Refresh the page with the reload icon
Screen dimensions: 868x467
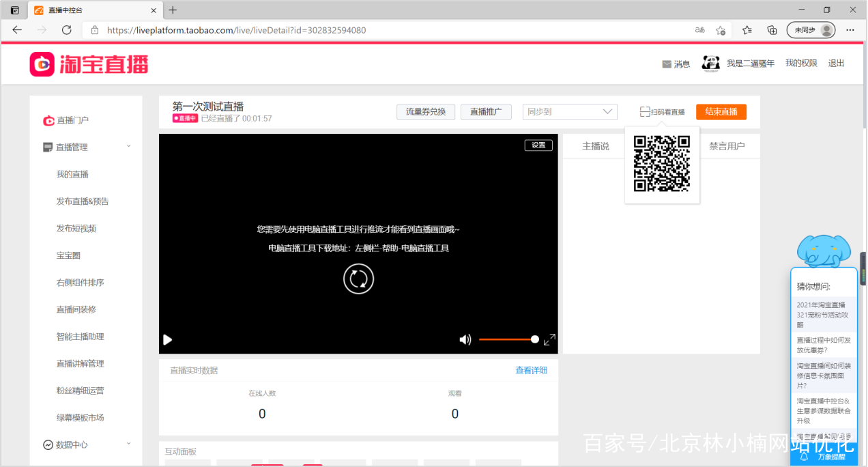pyautogui.click(x=66, y=29)
